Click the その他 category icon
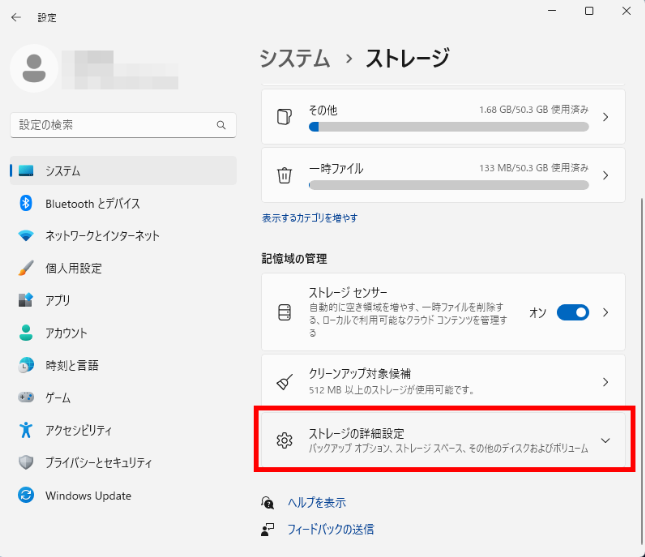This screenshot has height=557, width=645. coord(284,117)
